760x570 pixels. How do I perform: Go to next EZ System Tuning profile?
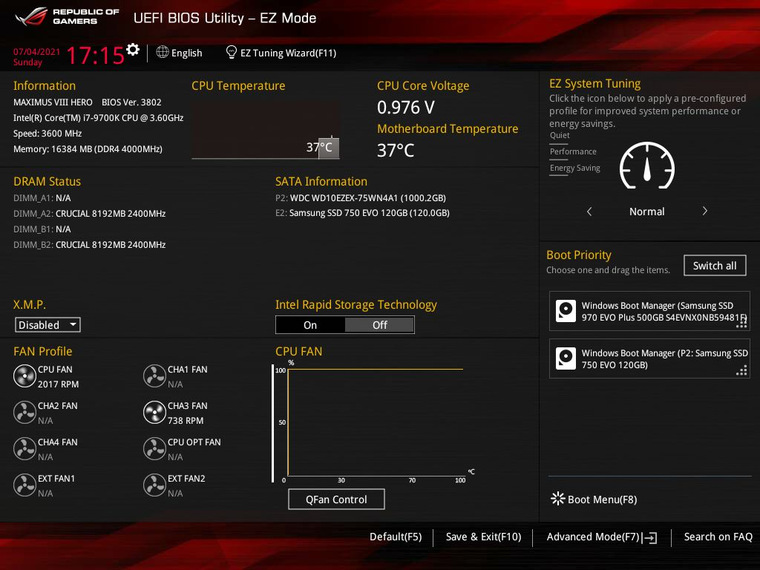pyautogui.click(x=705, y=211)
